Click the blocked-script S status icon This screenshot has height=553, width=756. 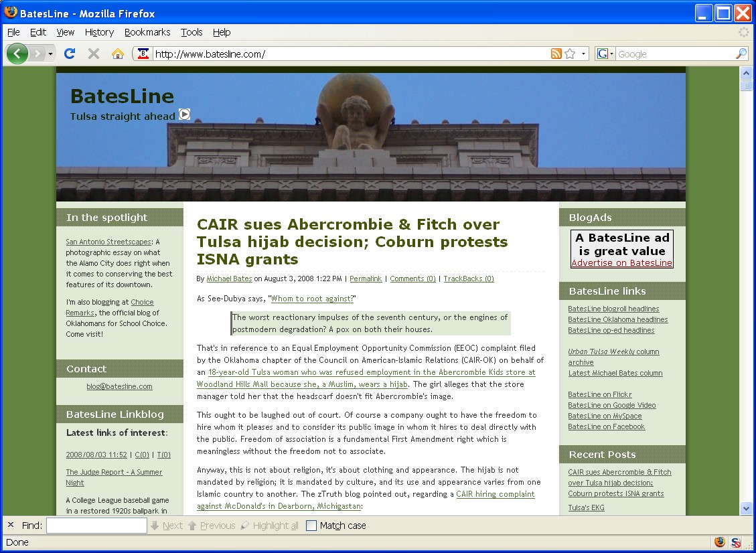pos(736,542)
